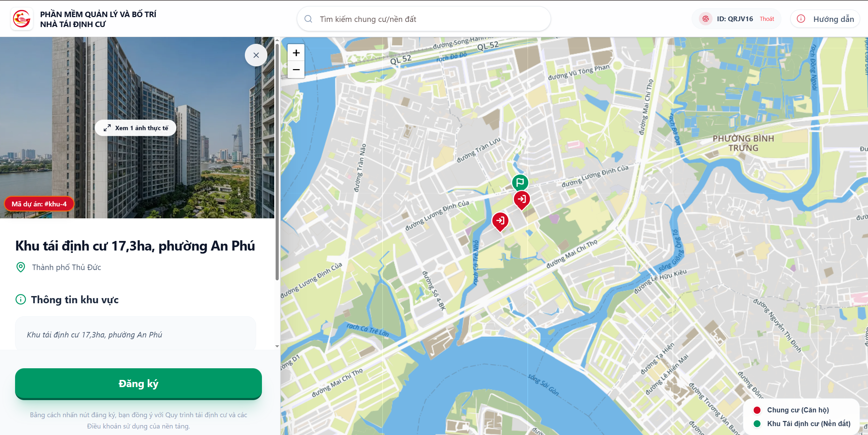Click the green location pin icon

[x=21, y=267]
